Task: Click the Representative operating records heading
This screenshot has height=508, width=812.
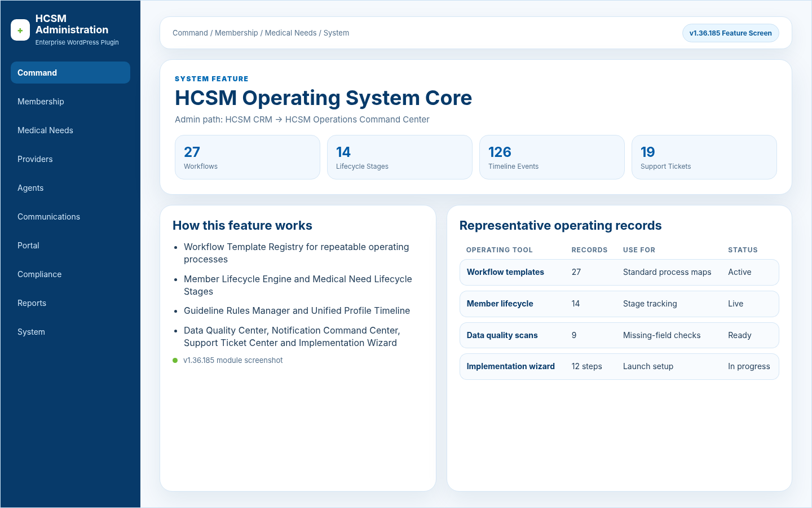Action: pyautogui.click(x=561, y=226)
